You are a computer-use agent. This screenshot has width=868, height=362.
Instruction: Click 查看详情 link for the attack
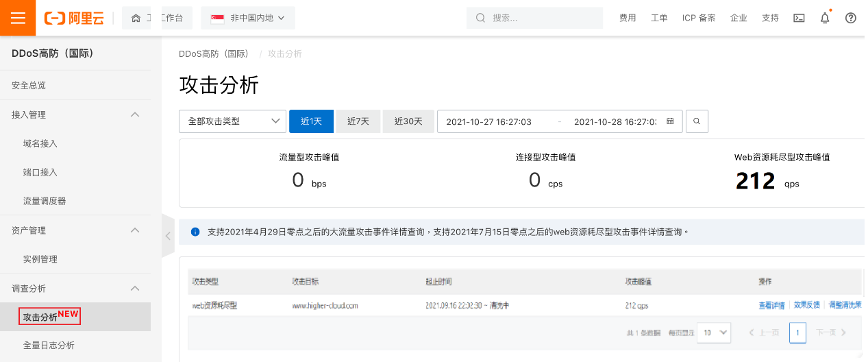771,305
